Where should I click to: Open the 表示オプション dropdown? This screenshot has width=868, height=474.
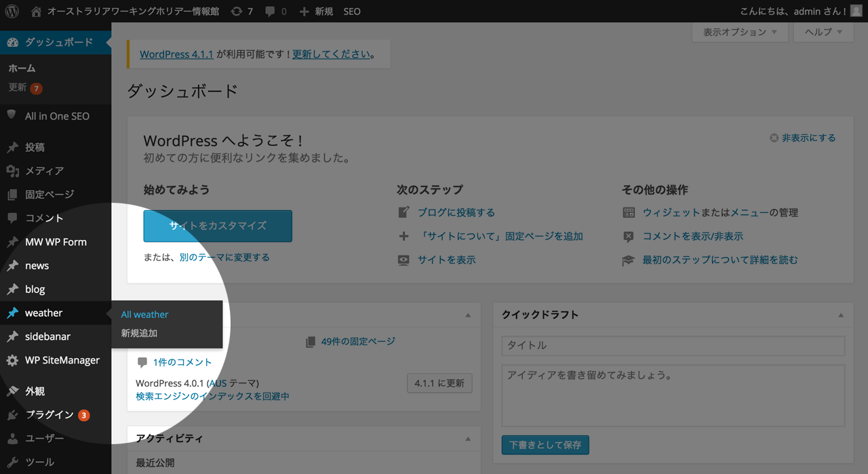coord(740,32)
